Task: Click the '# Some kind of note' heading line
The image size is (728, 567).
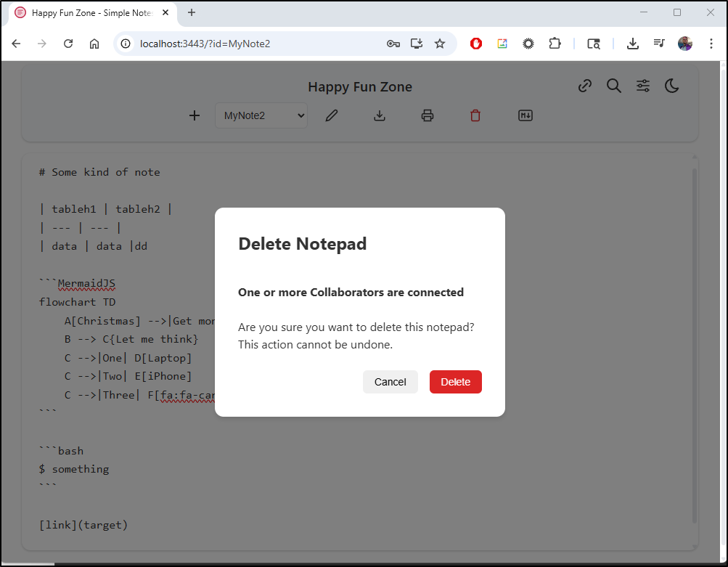Action: (x=99, y=172)
